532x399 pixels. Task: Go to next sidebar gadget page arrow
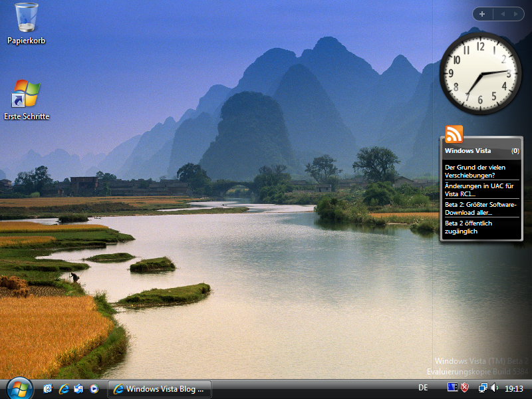515,13
